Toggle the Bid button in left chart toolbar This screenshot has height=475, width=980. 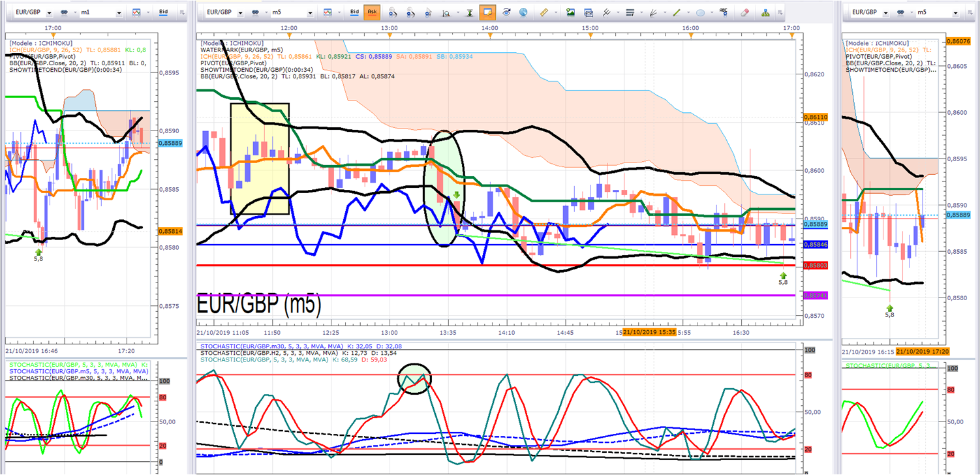click(x=163, y=12)
